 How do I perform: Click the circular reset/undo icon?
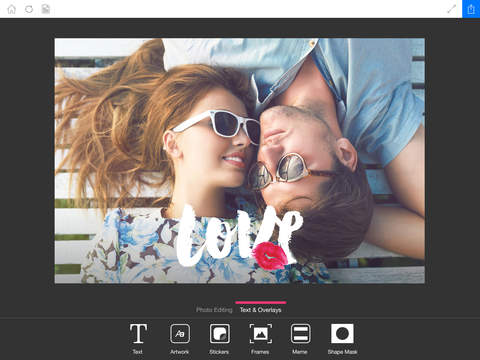[29, 9]
